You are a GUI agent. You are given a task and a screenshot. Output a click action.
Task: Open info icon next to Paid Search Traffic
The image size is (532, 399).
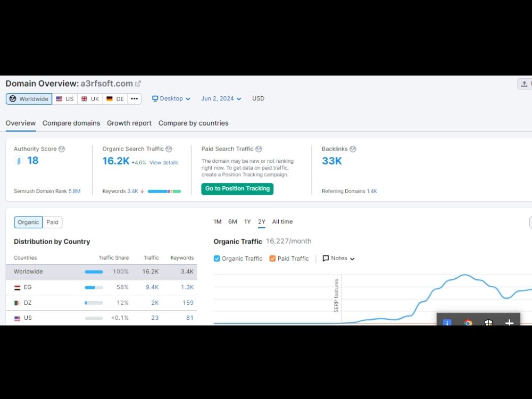(x=259, y=149)
